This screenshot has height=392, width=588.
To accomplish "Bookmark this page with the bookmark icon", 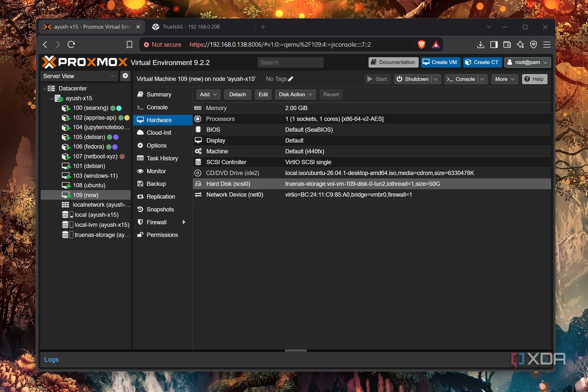I will click(x=129, y=45).
